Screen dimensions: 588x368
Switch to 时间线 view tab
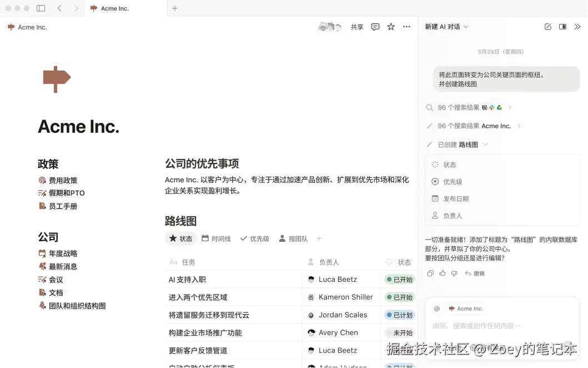pos(216,238)
